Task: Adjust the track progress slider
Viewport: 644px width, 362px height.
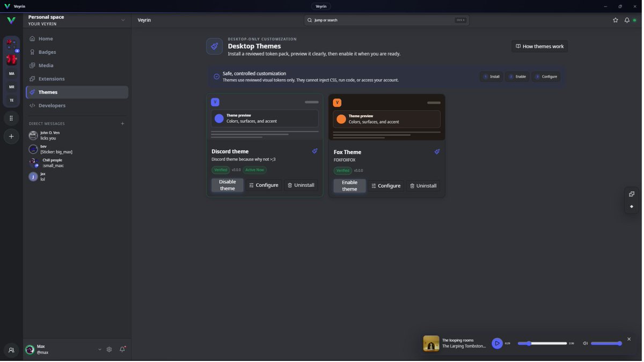Action: pos(542,343)
